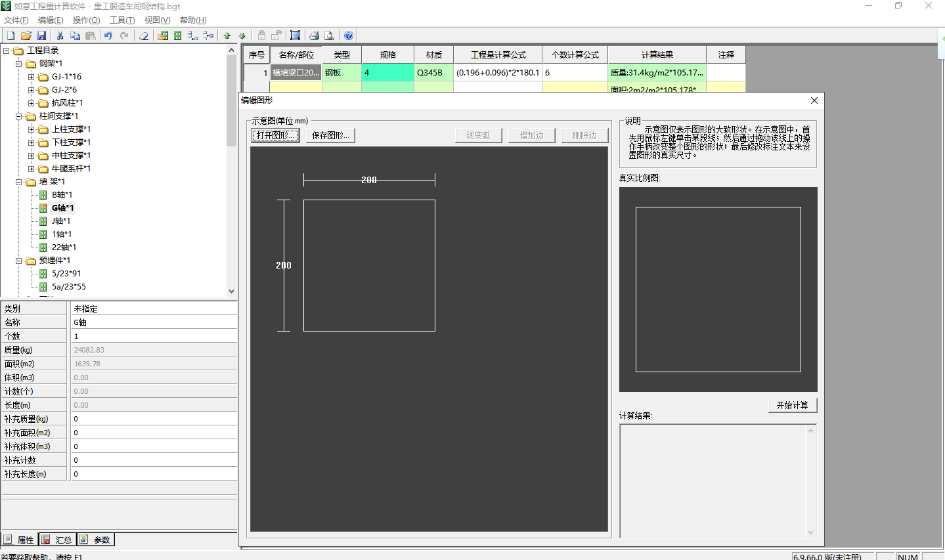Screen dimensions: 945x560
Task: Click the Cut scissors icon
Action: 60,35
